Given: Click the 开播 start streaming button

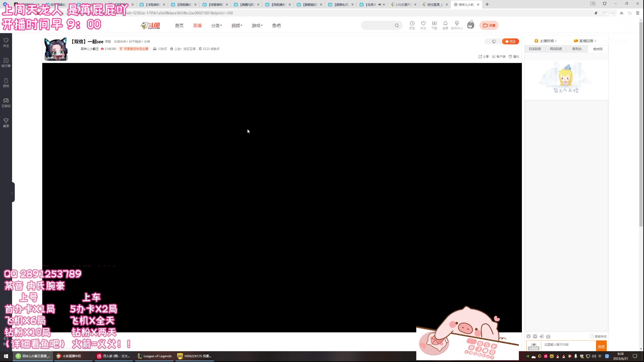Looking at the screenshot, I should coord(489,25).
